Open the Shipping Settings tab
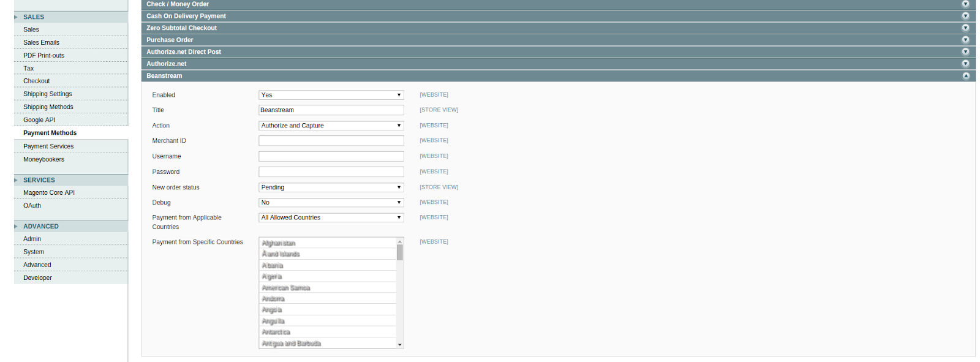This screenshot has height=362, width=980. (71, 94)
